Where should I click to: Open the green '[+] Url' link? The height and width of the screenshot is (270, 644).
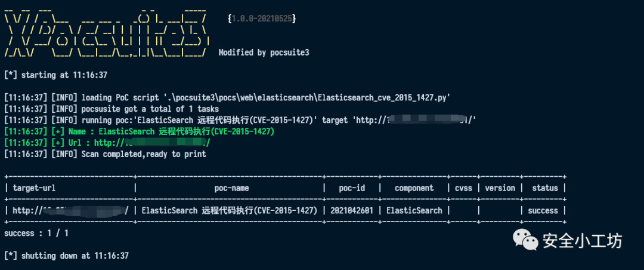(x=152, y=143)
